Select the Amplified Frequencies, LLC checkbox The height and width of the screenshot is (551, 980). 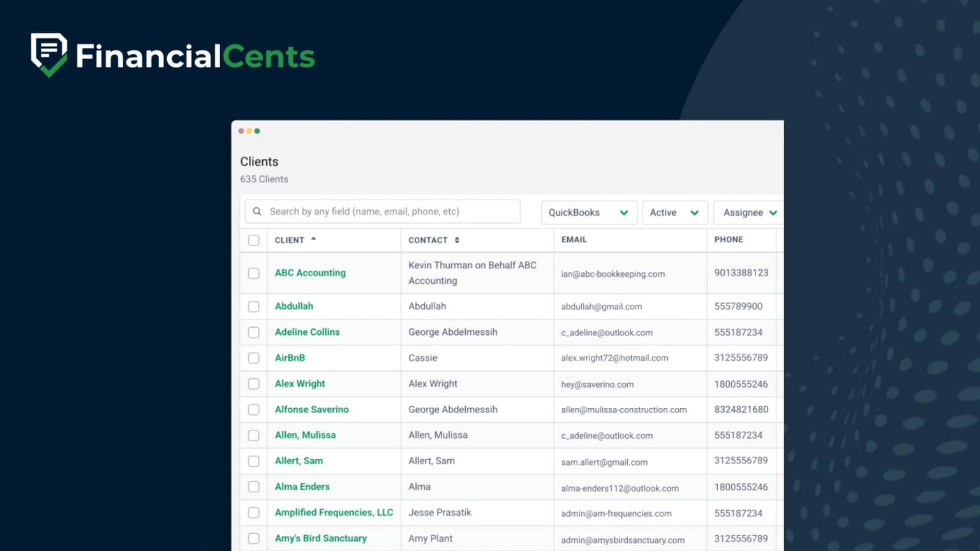pos(253,512)
